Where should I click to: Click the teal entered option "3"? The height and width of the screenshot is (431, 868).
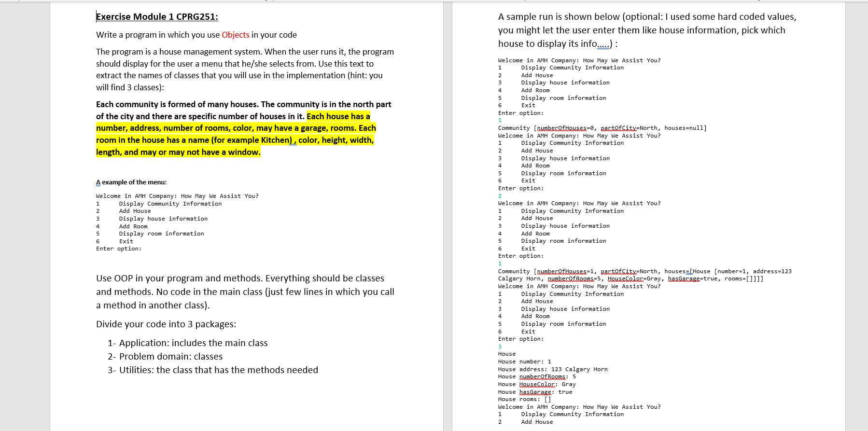[x=500, y=347]
